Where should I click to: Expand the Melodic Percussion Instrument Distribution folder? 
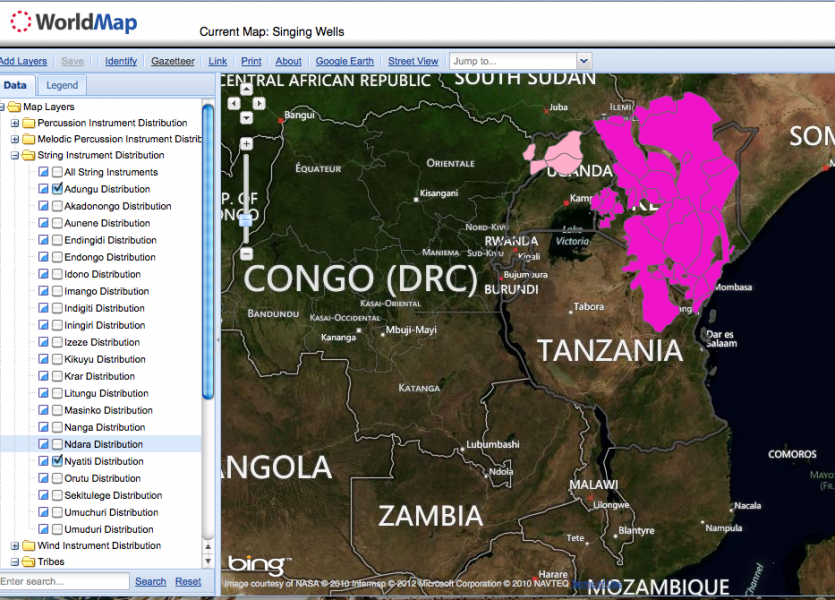(15, 139)
